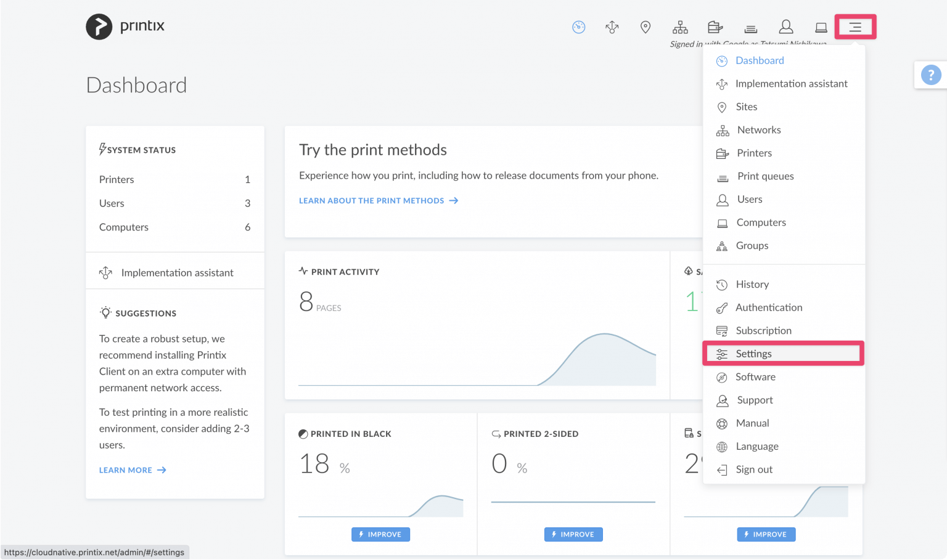Select Groups in the dropdown menu

[x=752, y=245]
